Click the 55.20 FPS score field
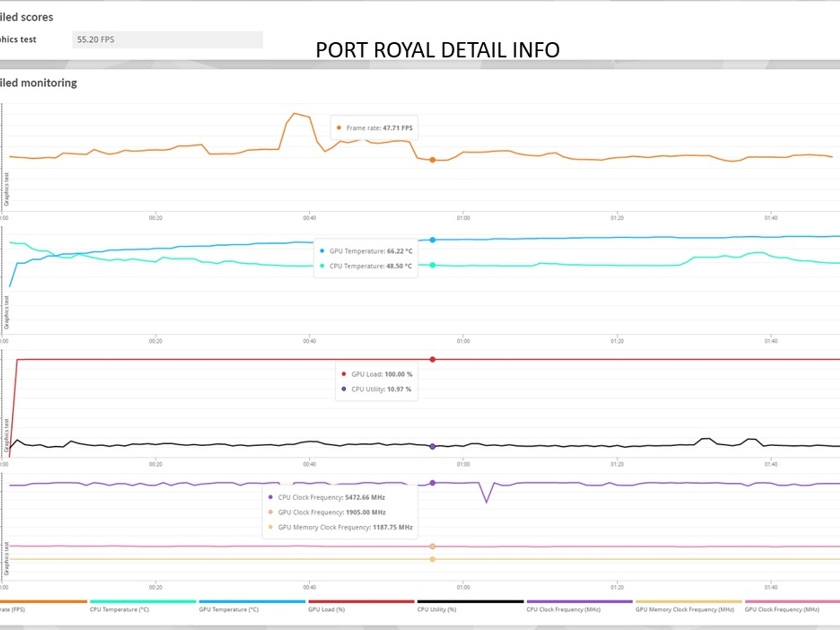 tap(167, 40)
